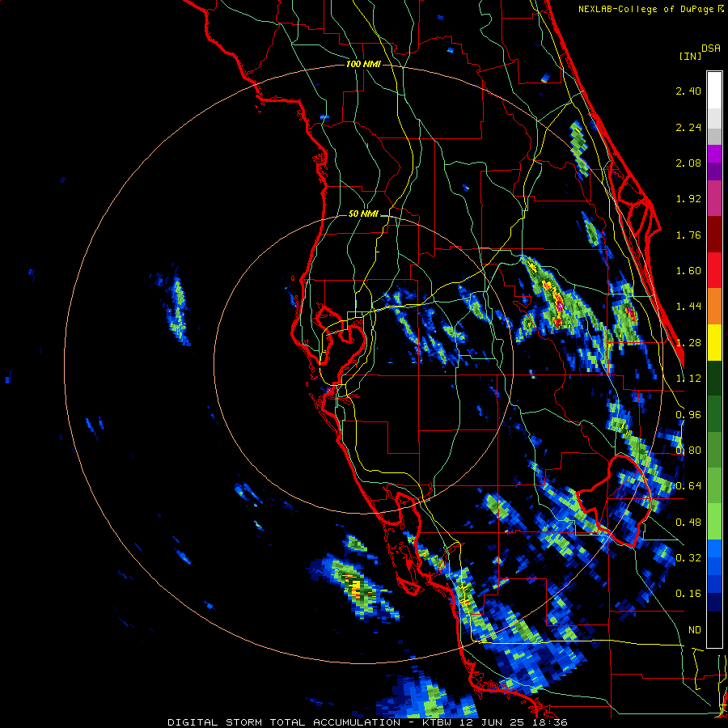Select the 0.32 legend value
728x728 pixels.
(x=688, y=558)
